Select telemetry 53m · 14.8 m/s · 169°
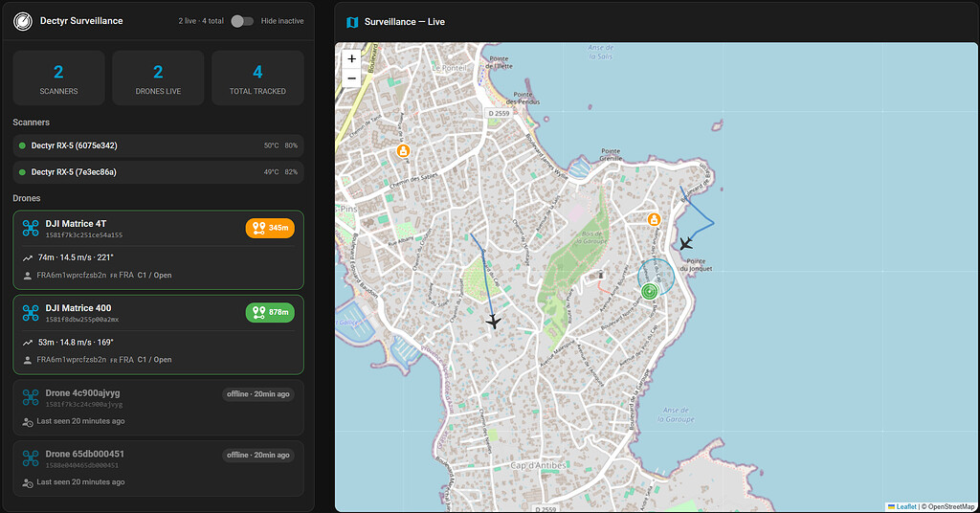The height and width of the screenshot is (513, 980). click(x=76, y=343)
